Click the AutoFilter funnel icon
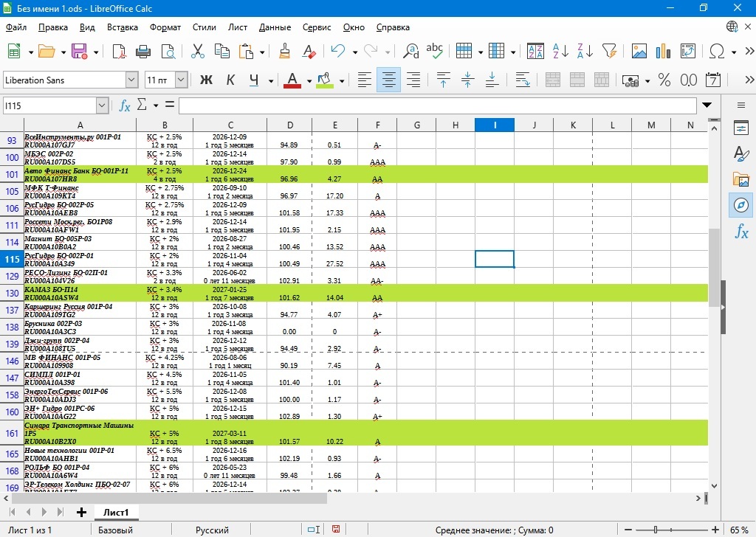 [x=609, y=51]
